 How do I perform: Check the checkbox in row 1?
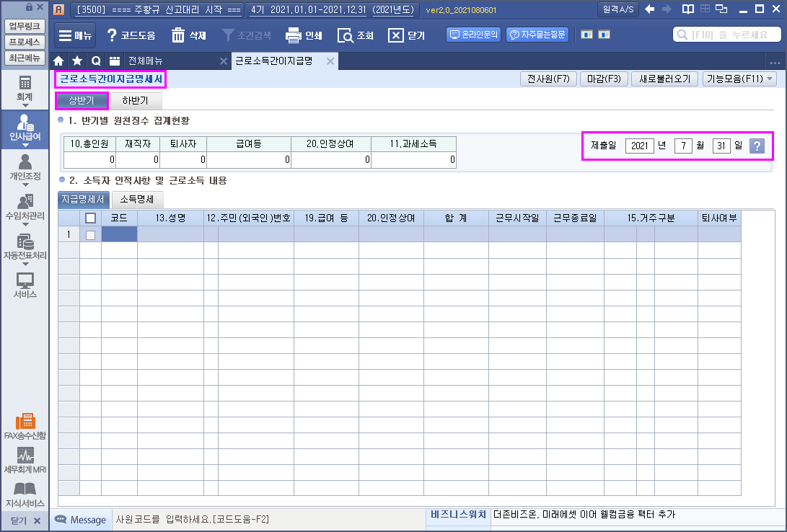[90, 235]
